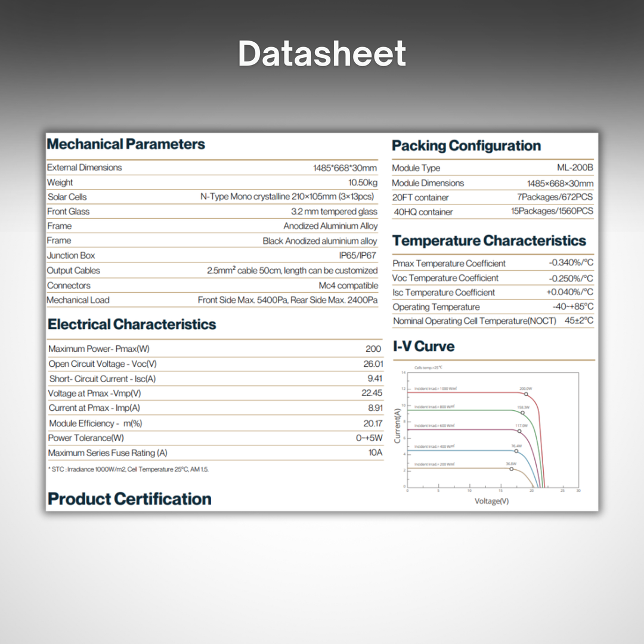The image size is (644, 644).
Task: Select the 40HQ container row label
Action: coord(423,212)
